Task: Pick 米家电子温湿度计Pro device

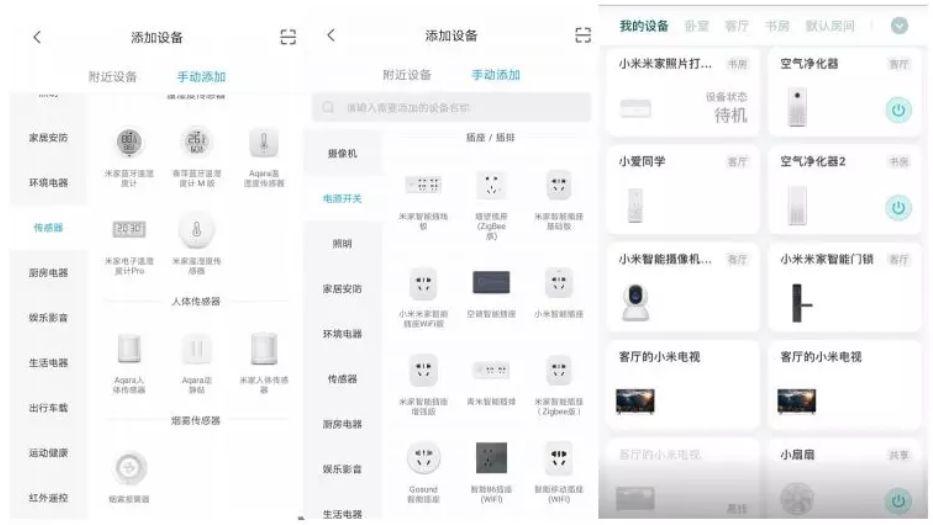Action: [129, 229]
